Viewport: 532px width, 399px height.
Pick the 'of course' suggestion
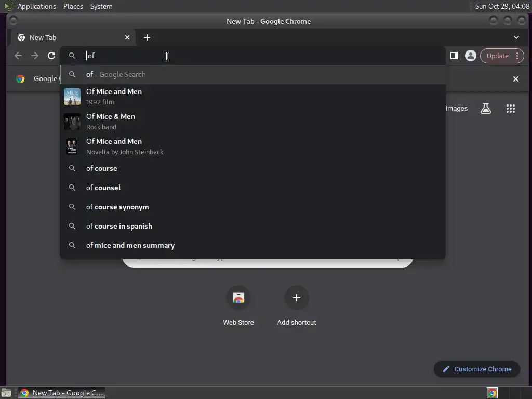tap(252, 168)
